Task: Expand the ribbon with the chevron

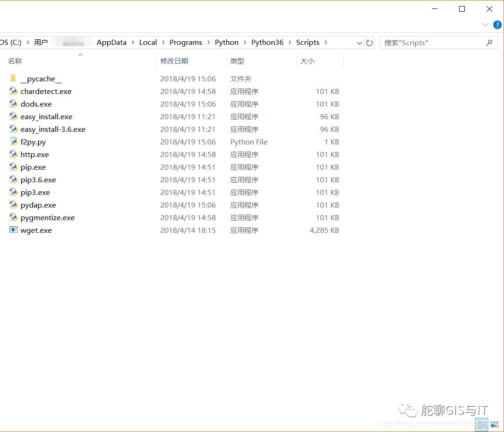Action: (485, 25)
